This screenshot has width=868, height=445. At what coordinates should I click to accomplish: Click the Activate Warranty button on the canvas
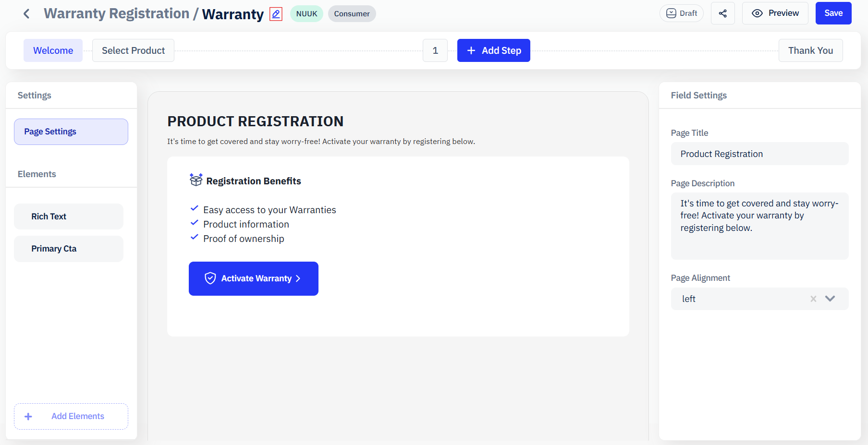coord(254,278)
